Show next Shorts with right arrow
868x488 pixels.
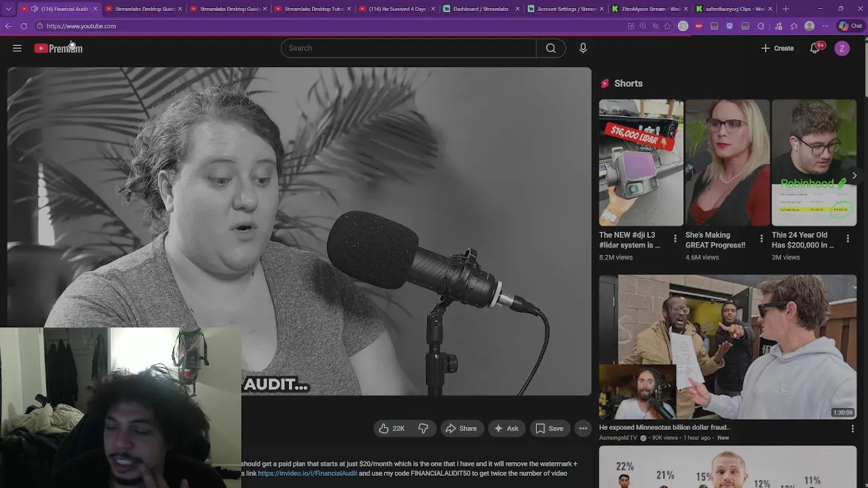click(x=854, y=176)
